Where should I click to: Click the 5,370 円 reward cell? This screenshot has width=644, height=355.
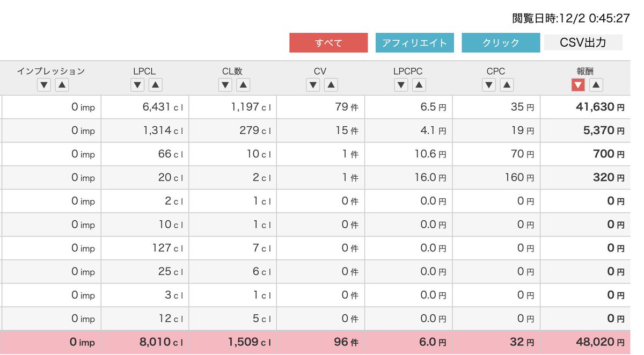click(586, 131)
